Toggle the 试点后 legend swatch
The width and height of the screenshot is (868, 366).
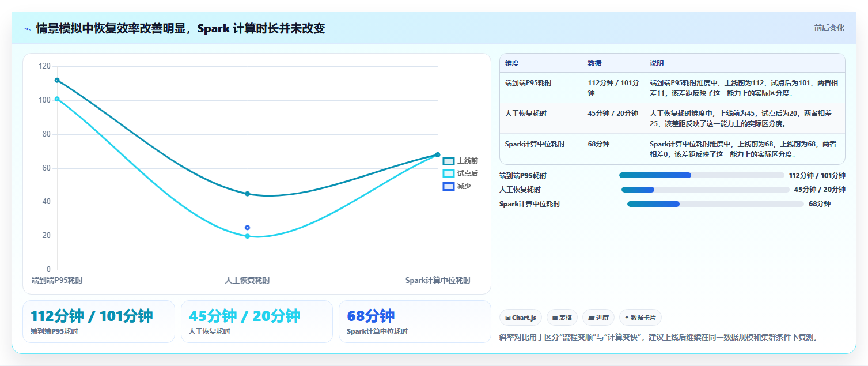point(449,173)
